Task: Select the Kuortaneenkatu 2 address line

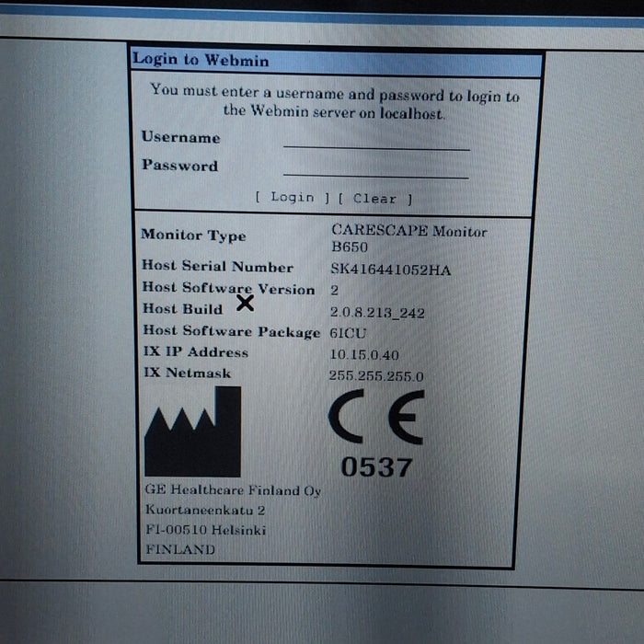Action: point(205,511)
